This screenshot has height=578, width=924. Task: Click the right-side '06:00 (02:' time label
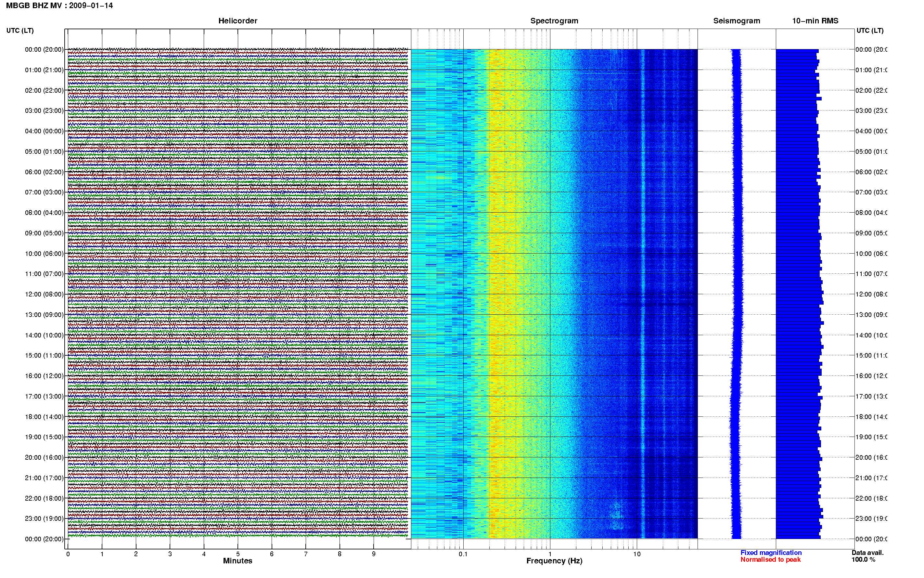pos(871,172)
